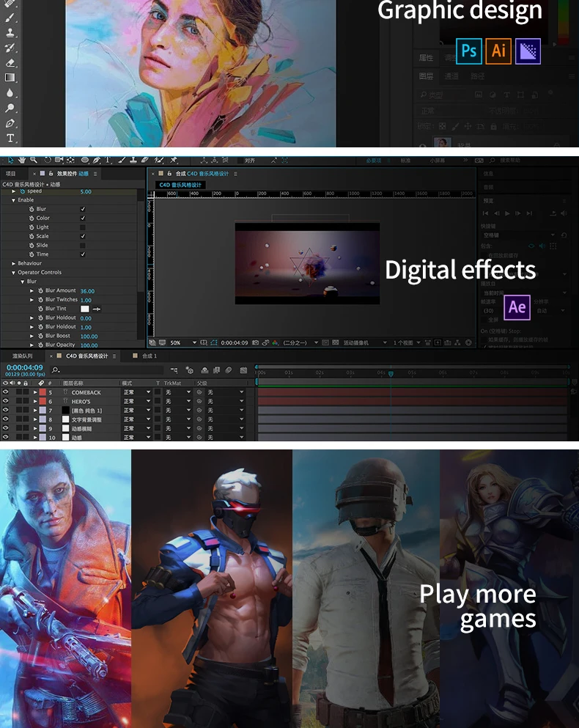Switch to the 合成 1 timeline tab

[149, 356]
